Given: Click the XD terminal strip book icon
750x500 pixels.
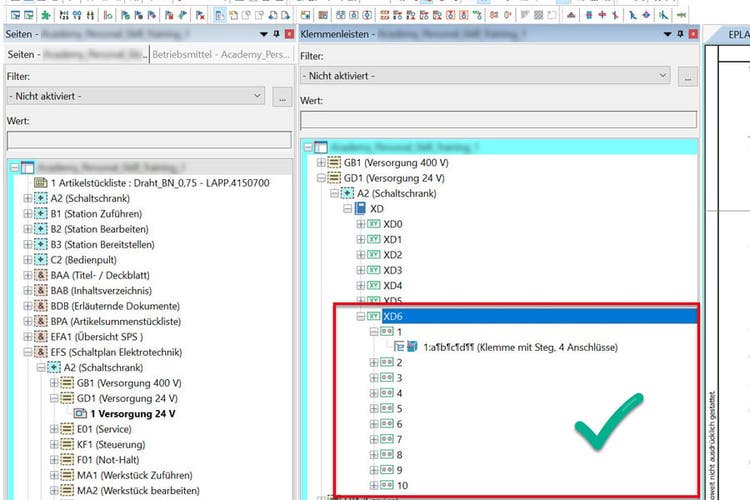Looking at the screenshot, I should tap(361, 209).
